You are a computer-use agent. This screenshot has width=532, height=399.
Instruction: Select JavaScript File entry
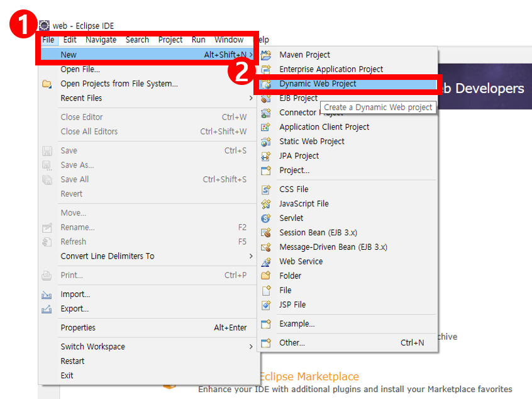click(x=347, y=204)
